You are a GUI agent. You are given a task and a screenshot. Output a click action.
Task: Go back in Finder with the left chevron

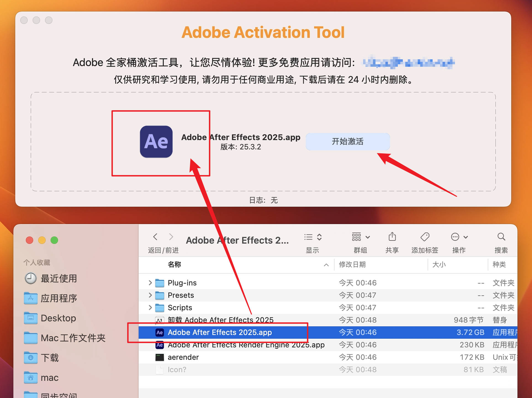point(155,237)
